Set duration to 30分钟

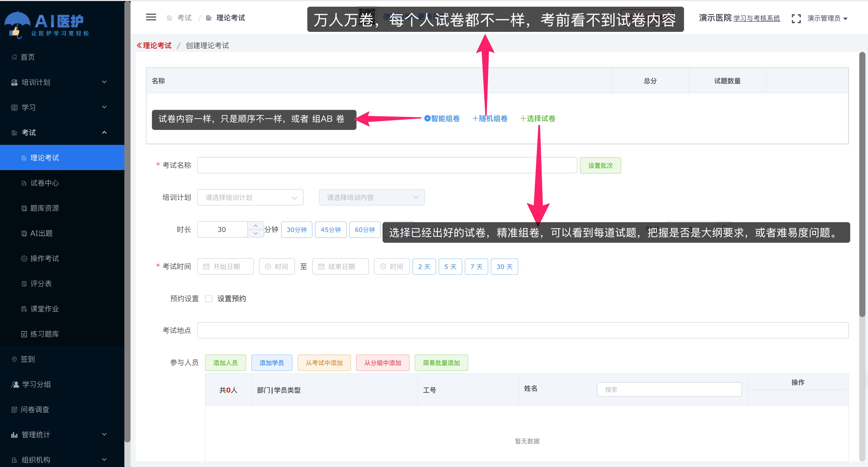click(x=297, y=230)
